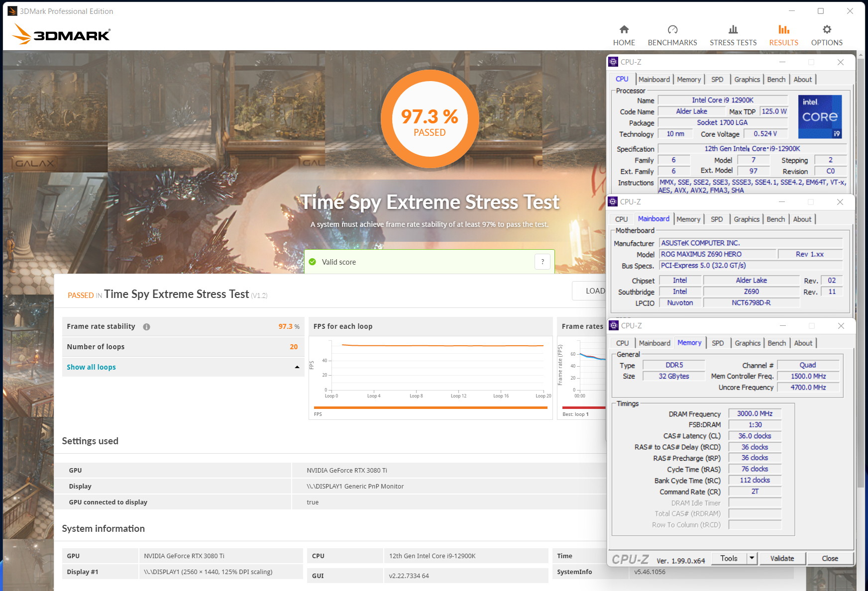This screenshot has width=868, height=591.
Task: Click the top CPU-Z window title icon
Action: point(613,62)
